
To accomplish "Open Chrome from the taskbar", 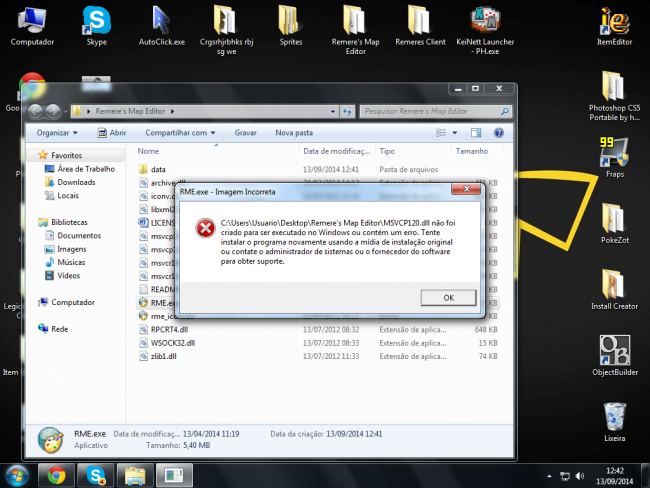I will click(x=56, y=476).
